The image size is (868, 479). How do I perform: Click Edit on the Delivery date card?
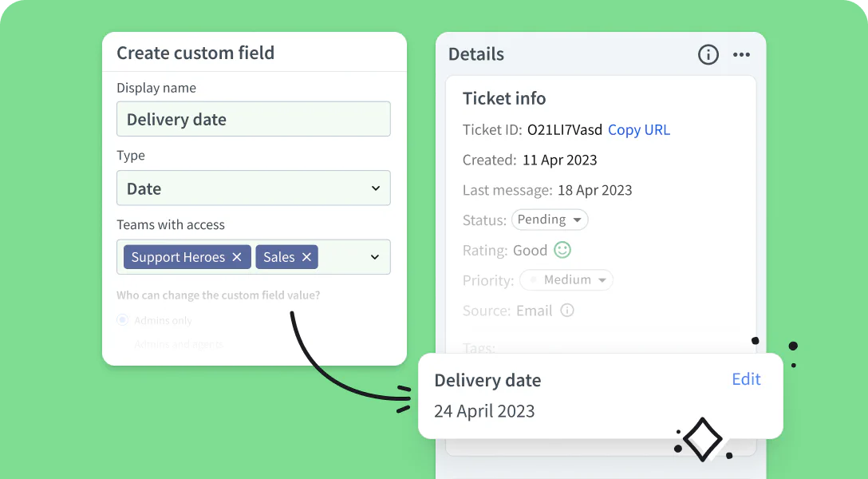(746, 379)
